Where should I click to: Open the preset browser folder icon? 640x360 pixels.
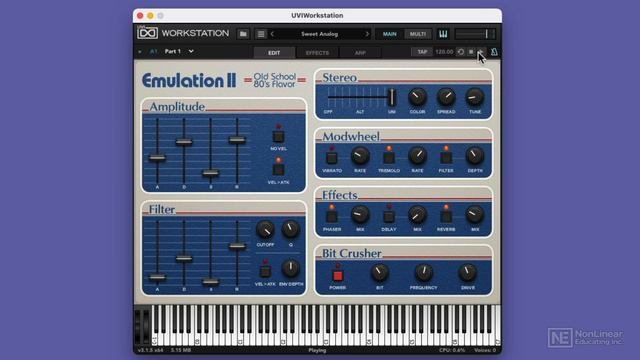[243, 34]
